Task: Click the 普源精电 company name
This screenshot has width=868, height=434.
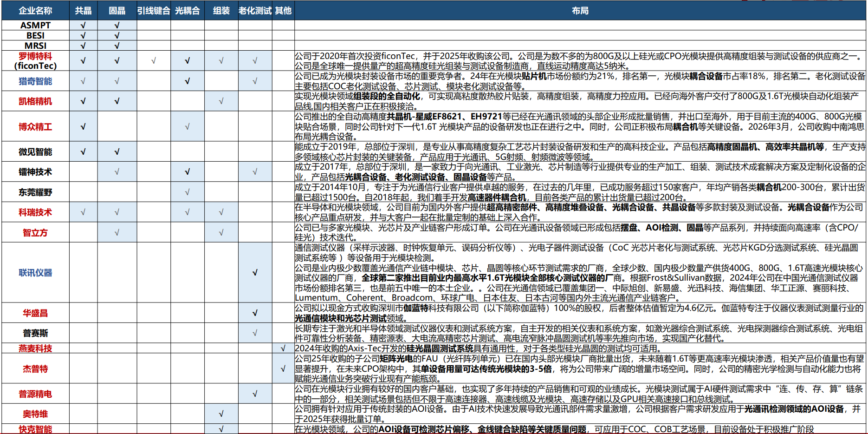Action: coord(35,394)
